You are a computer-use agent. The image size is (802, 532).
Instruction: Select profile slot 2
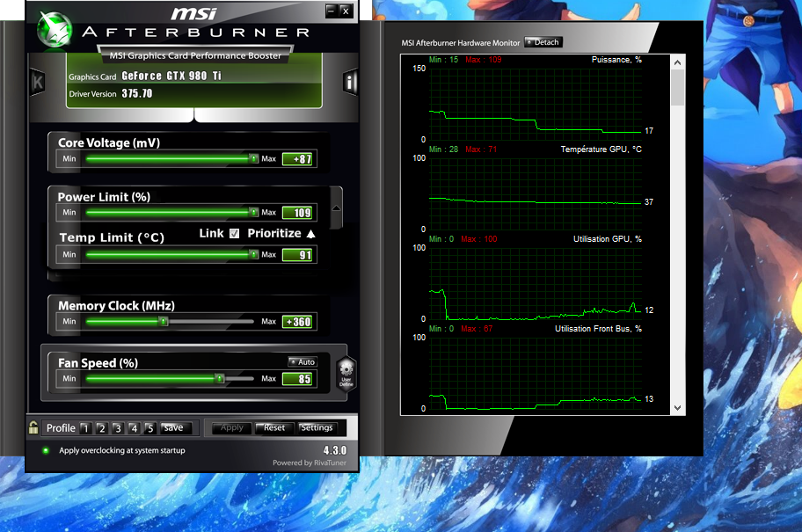102,428
